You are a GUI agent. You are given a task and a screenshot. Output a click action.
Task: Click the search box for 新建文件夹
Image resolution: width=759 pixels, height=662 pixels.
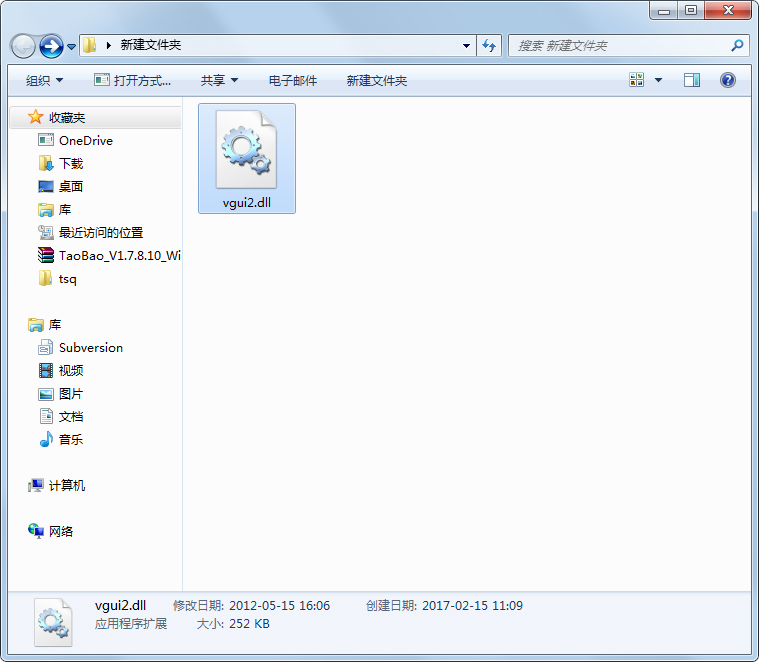(620, 46)
